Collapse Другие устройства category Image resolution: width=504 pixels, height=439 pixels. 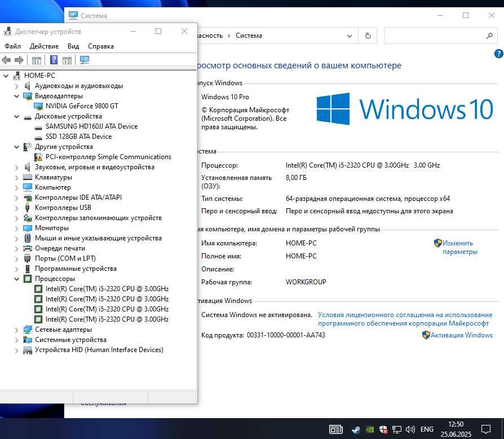(x=16, y=147)
